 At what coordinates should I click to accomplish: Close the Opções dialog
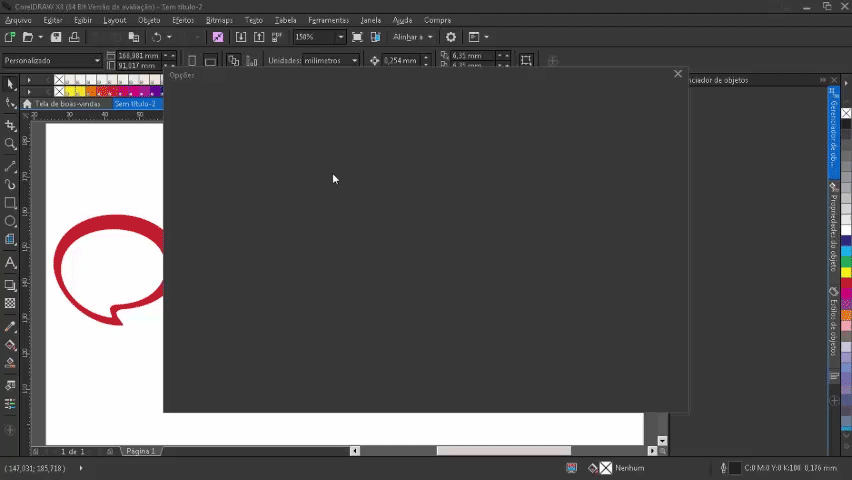678,74
